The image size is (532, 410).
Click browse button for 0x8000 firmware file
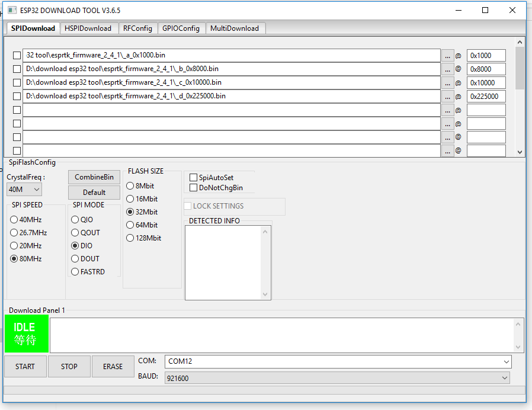pos(447,69)
